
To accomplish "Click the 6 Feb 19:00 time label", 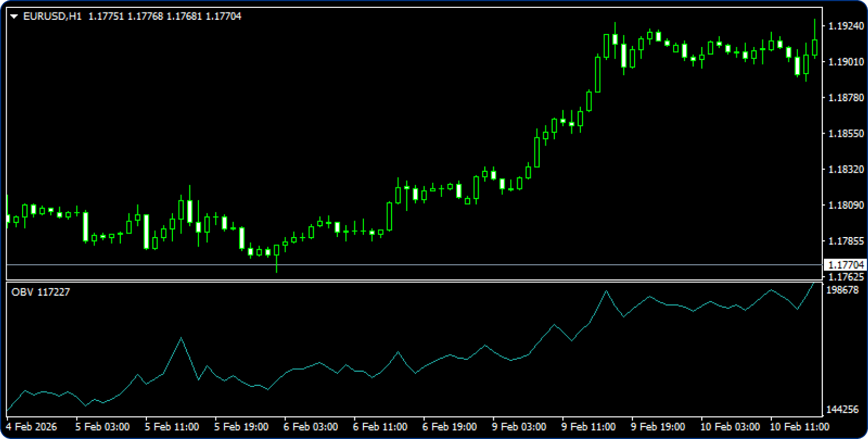I will click(x=449, y=427).
